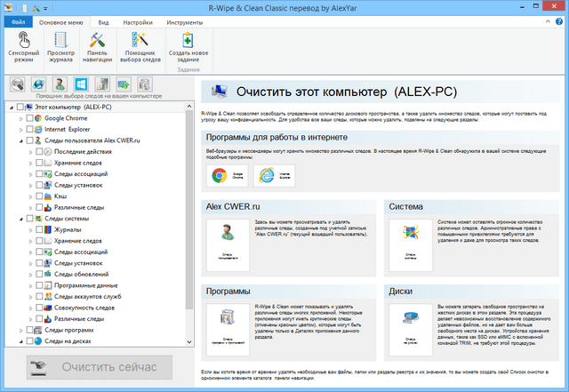This screenshot has width=569, height=392.
Task: Click quick access tools icon in title bar
Action: [x=36, y=8]
